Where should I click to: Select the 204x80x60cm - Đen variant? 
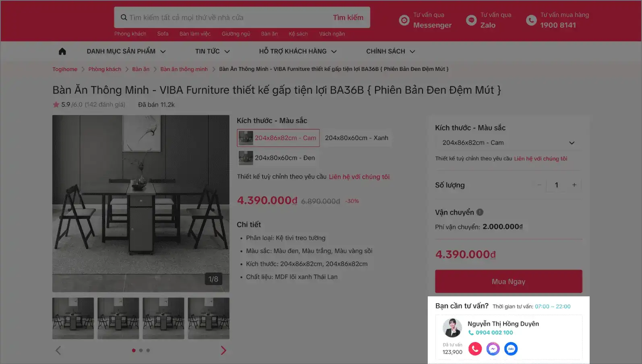click(277, 158)
